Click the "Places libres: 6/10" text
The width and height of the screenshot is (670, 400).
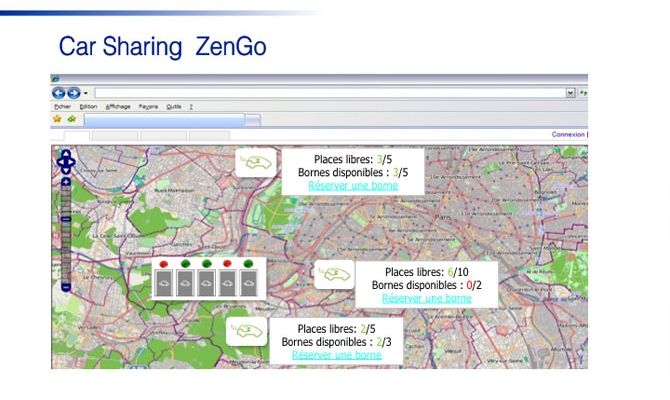coord(426,272)
